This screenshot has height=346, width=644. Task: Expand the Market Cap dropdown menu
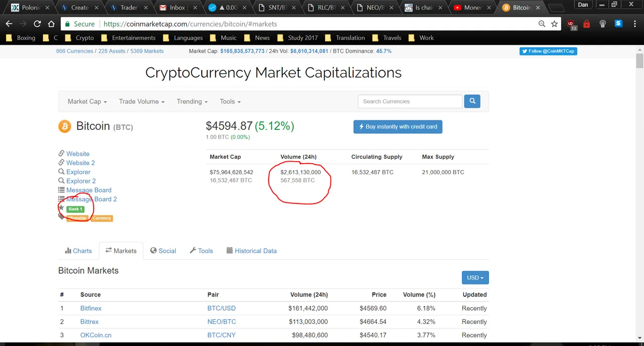[87, 101]
